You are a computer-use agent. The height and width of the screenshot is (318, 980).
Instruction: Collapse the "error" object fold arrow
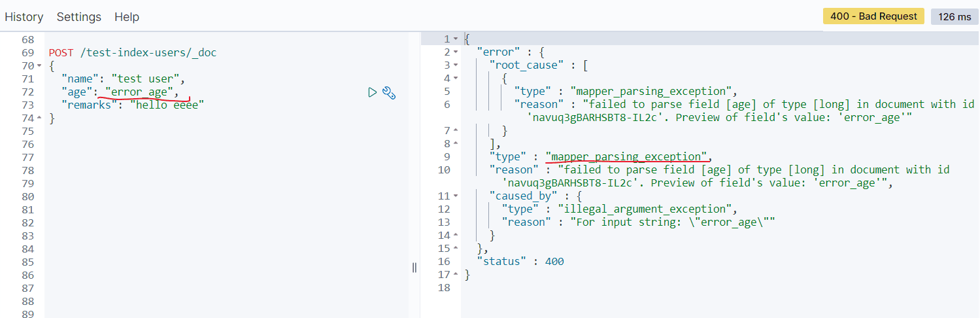(456, 52)
